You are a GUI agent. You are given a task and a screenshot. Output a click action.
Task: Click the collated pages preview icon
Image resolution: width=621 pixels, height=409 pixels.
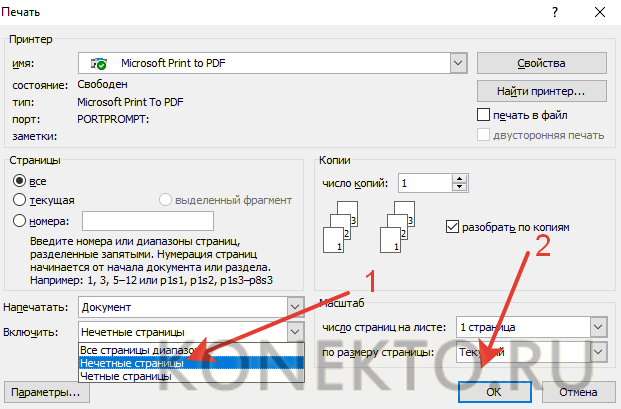coord(339,226)
